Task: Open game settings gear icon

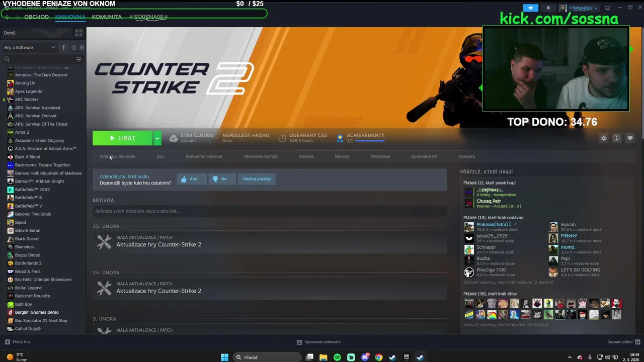Action: point(603,138)
